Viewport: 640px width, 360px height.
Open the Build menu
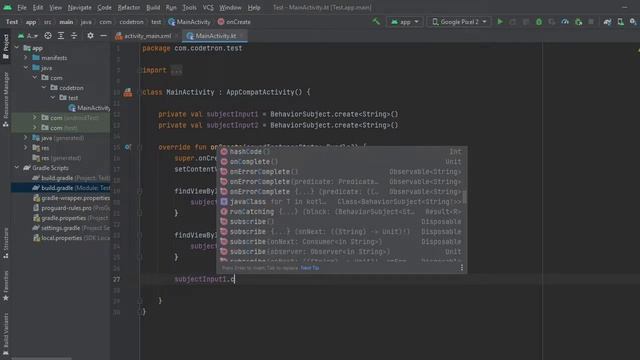[x=153, y=7]
